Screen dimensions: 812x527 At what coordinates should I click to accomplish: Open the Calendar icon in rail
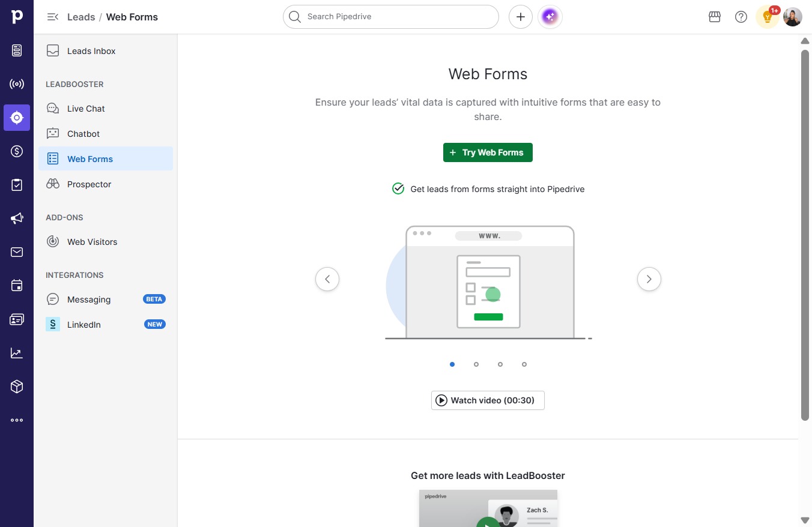coord(17,286)
